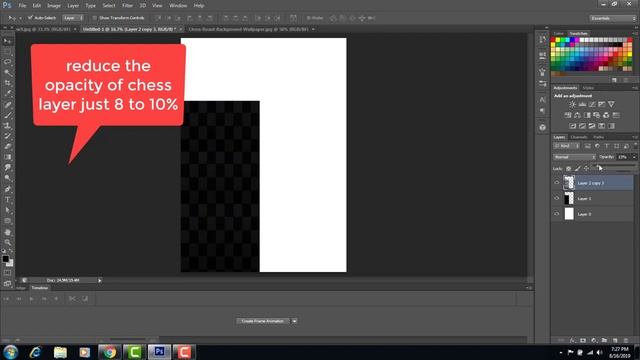The height and width of the screenshot is (360, 640).
Task: Switch to the Chess Board Background Wallpaper tab
Action: (x=248, y=29)
